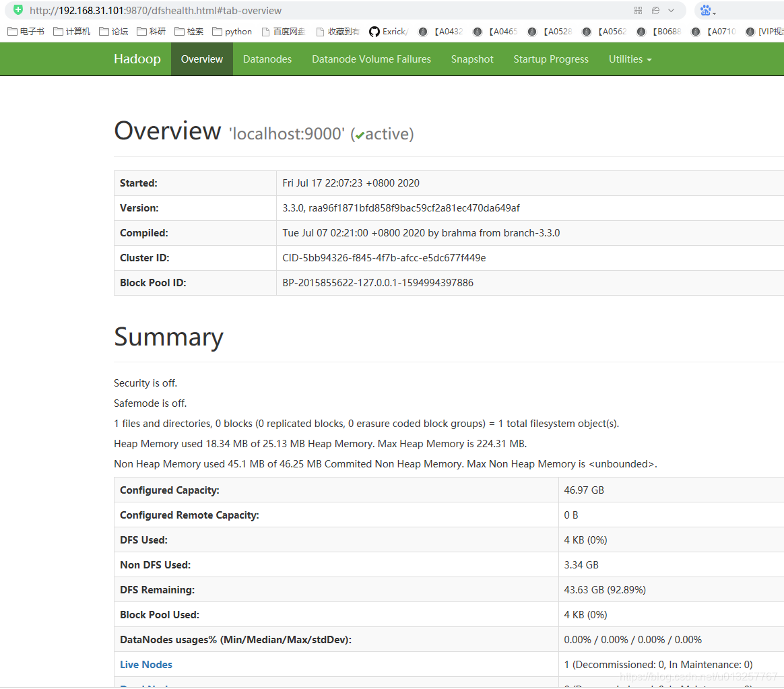Click the Block Pool ID value
This screenshot has width=784, height=689.
coord(378,283)
